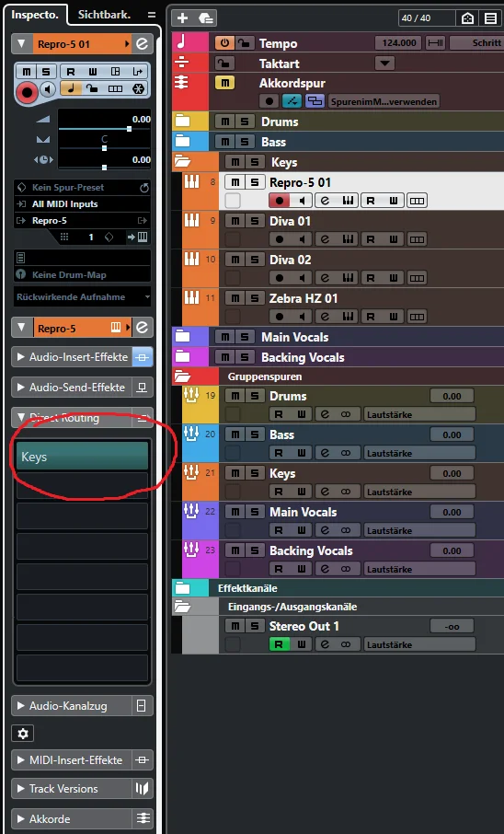
Task: Expand the Akkorde section
Action: pos(21,819)
